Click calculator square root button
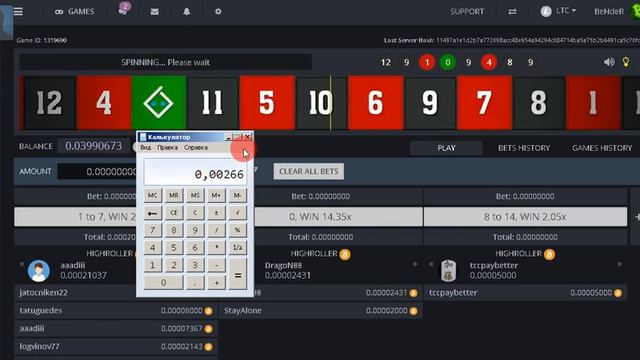The image size is (640, 360). [238, 213]
